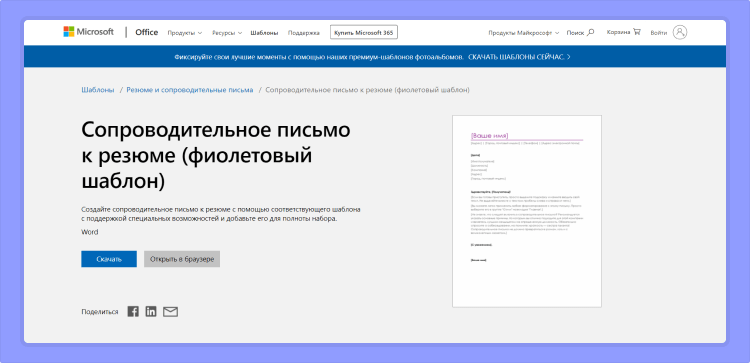Share template via email envelope icon
This screenshot has width=750, height=363.
click(x=170, y=312)
